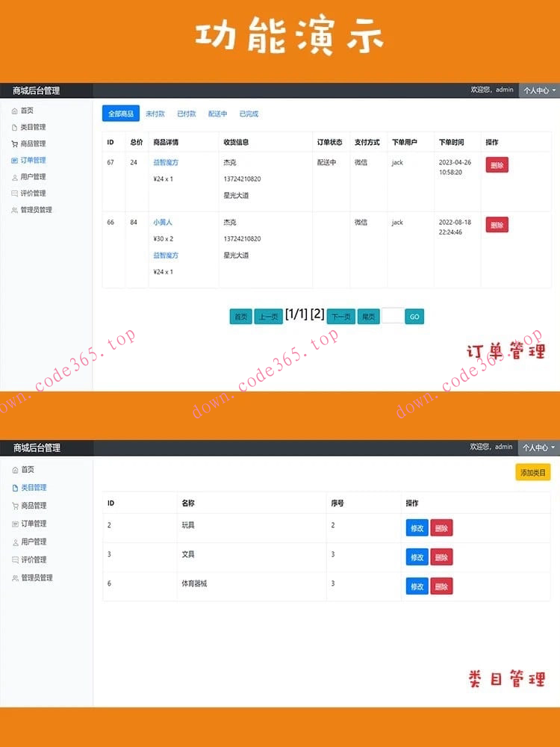The image size is (560, 747).
Task: Click the 支付方式 column header
Action: pos(367,142)
